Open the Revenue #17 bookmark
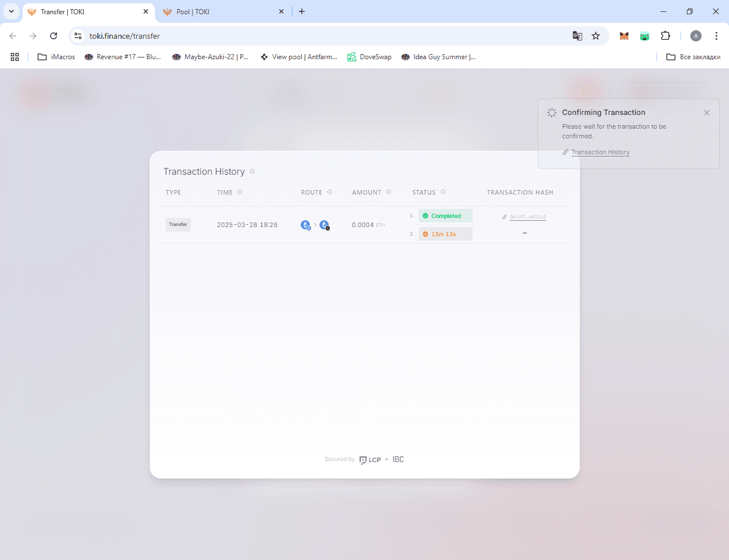 coord(122,57)
